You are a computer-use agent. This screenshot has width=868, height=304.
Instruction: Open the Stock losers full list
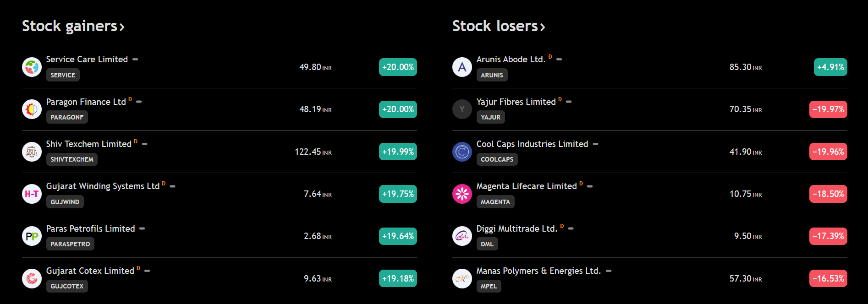tap(499, 26)
